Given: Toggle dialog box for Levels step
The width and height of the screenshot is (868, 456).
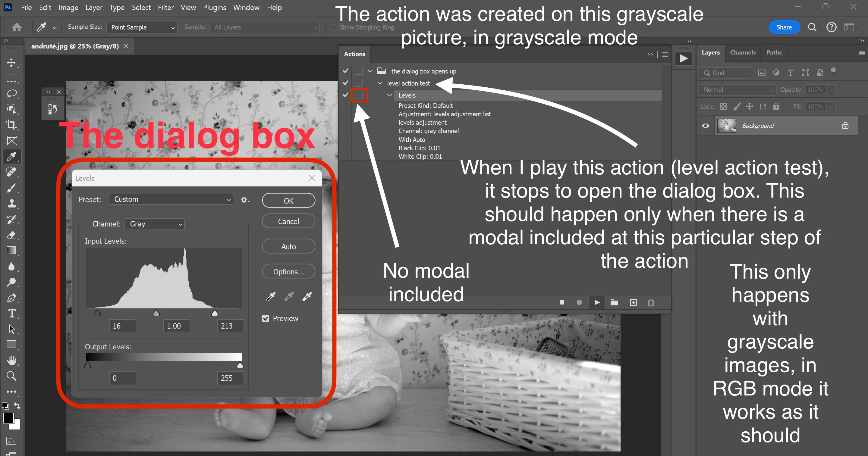Looking at the screenshot, I should [x=359, y=95].
